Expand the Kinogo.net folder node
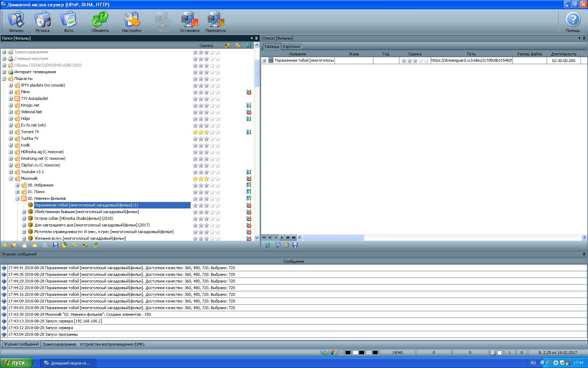Viewport: 588px width, 368px height. tap(10, 105)
